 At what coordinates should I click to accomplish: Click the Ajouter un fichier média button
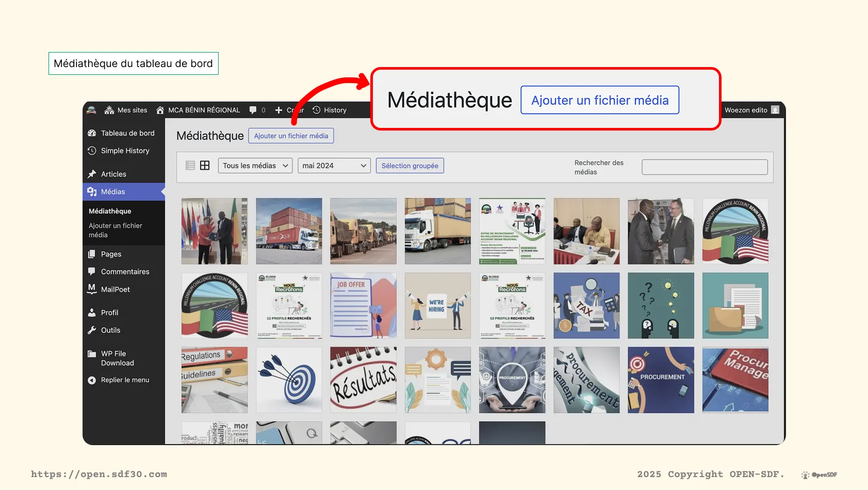[x=291, y=136]
